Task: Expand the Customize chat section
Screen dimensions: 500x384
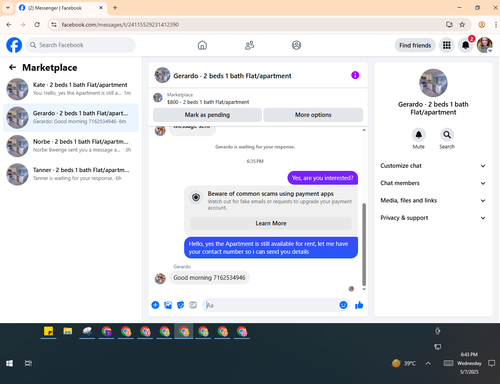Action: click(x=433, y=166)
